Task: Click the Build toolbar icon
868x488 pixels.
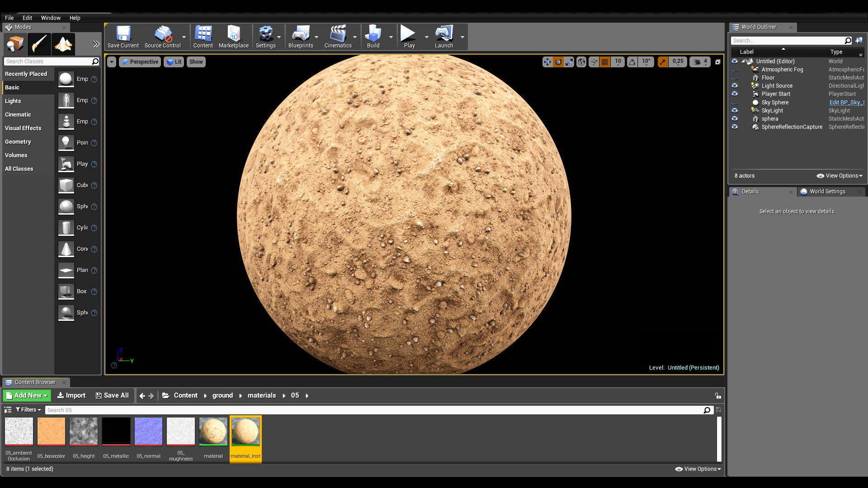Action: tap(373, 37)
